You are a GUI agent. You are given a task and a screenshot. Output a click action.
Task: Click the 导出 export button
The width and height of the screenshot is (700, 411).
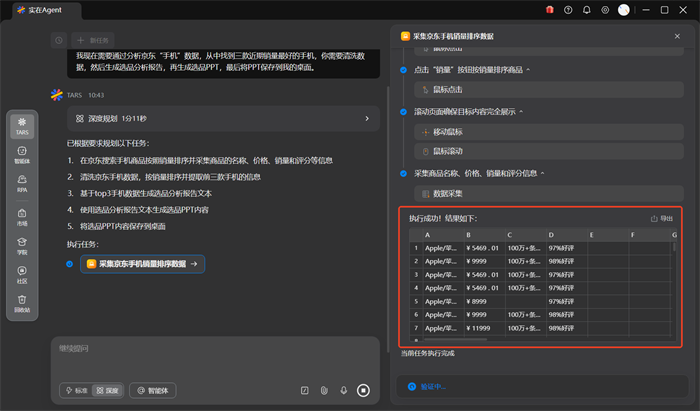coord(662,218)
